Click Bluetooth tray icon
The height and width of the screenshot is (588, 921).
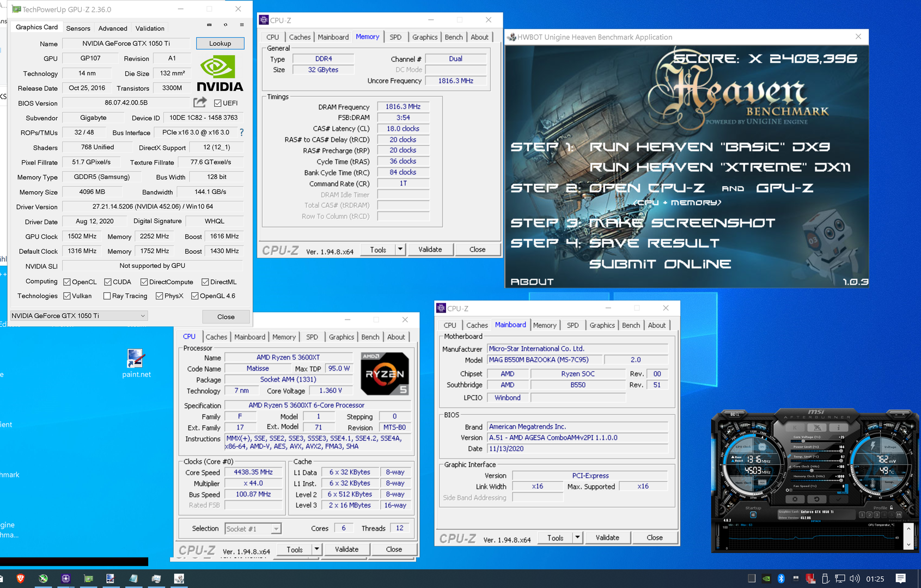tap(780, 579)
